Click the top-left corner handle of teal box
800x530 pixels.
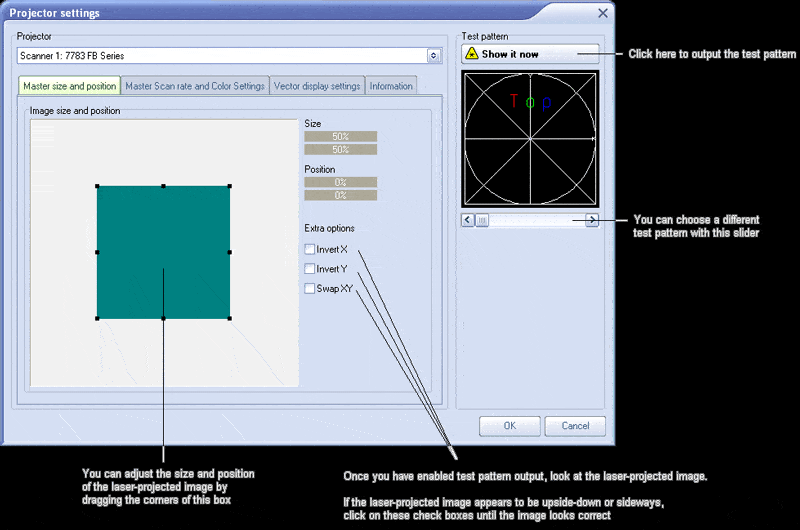point(97,186)
